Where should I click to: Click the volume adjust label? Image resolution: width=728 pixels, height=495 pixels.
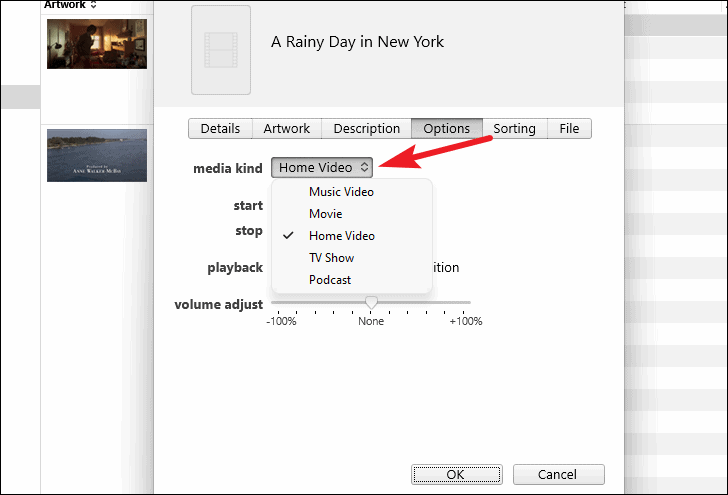click(219, 305)
